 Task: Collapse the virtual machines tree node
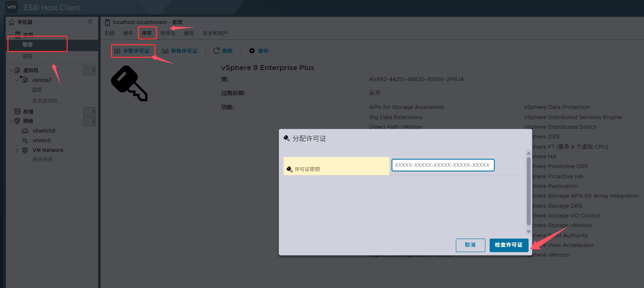pos(11,70)
